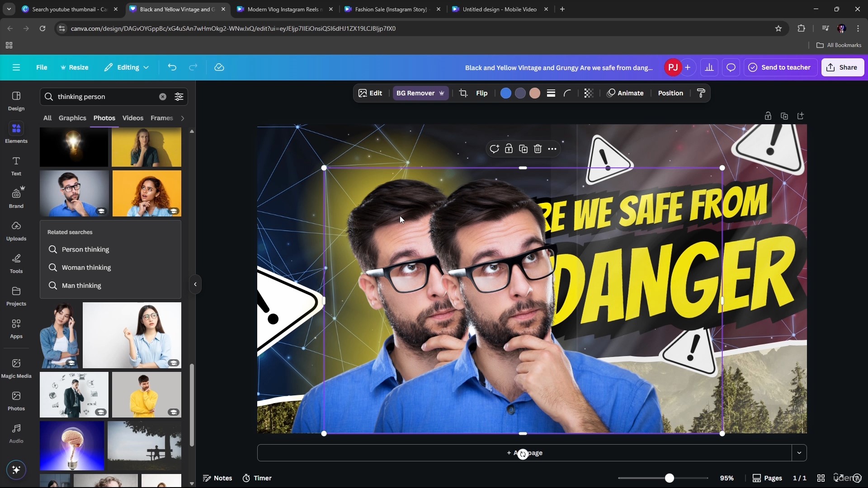Open Chrome tab search dropdown
Screen dimensions: 868x488
tap(9, 9)
